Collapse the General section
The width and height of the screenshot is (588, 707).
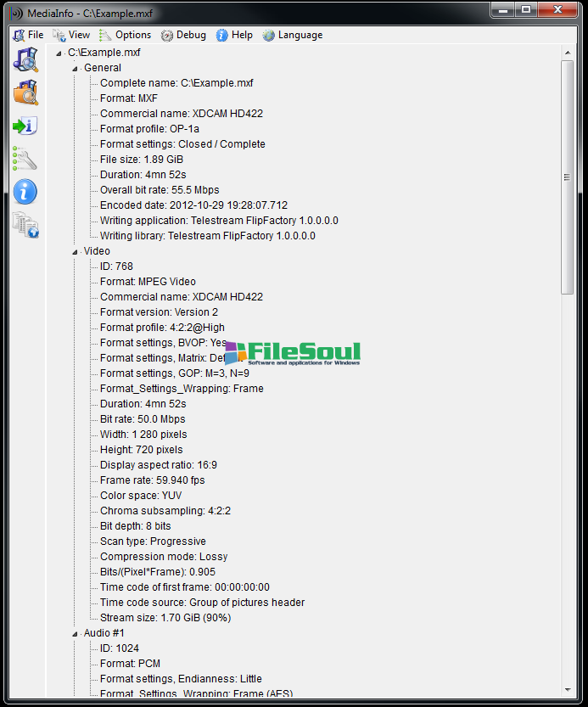[x=75, y=68]
